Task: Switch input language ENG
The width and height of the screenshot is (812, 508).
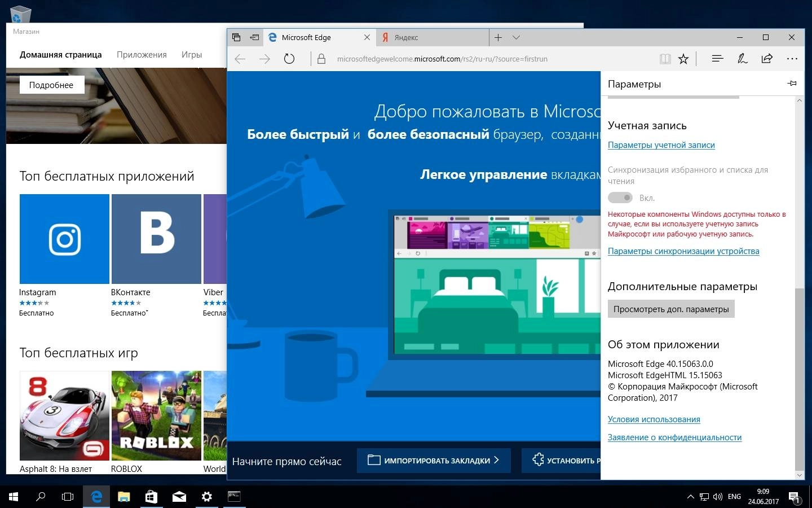Action: (734, 497)
